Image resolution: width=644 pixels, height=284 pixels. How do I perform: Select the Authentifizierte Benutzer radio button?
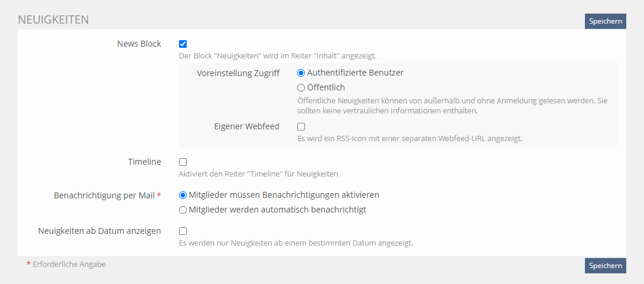pyautogui.click(x=301, y=73)
